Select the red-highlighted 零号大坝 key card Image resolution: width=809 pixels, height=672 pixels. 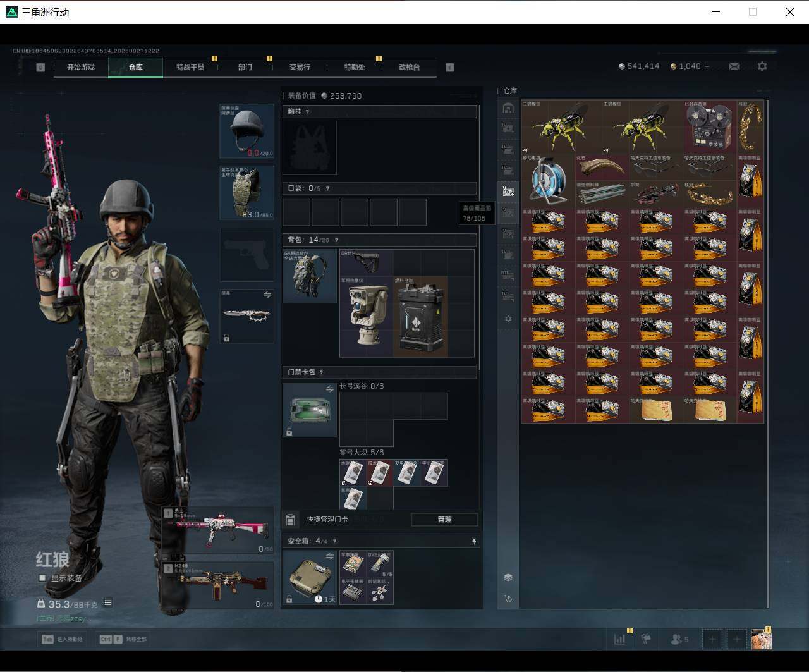380,473
